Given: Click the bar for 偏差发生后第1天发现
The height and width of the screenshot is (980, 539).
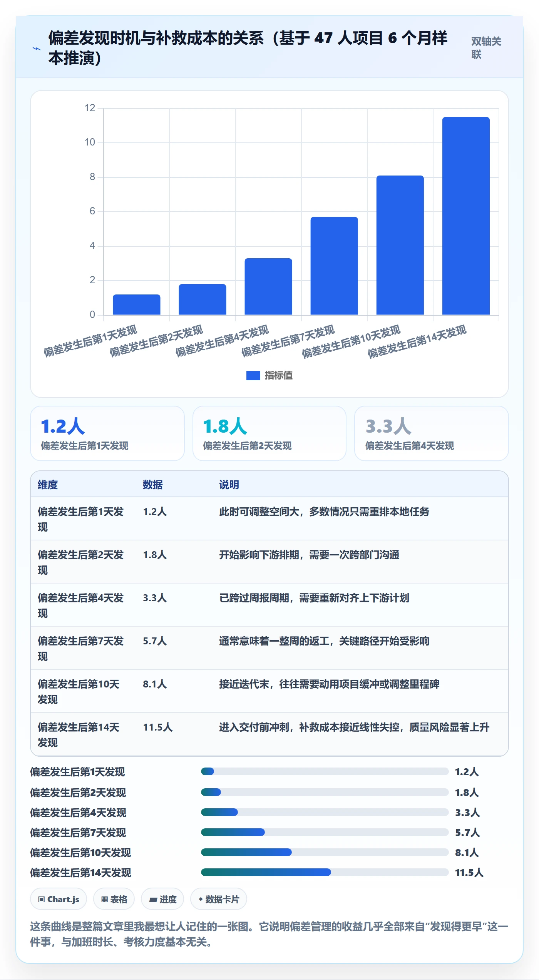Looking at the screenshot, I should (137, 304).
